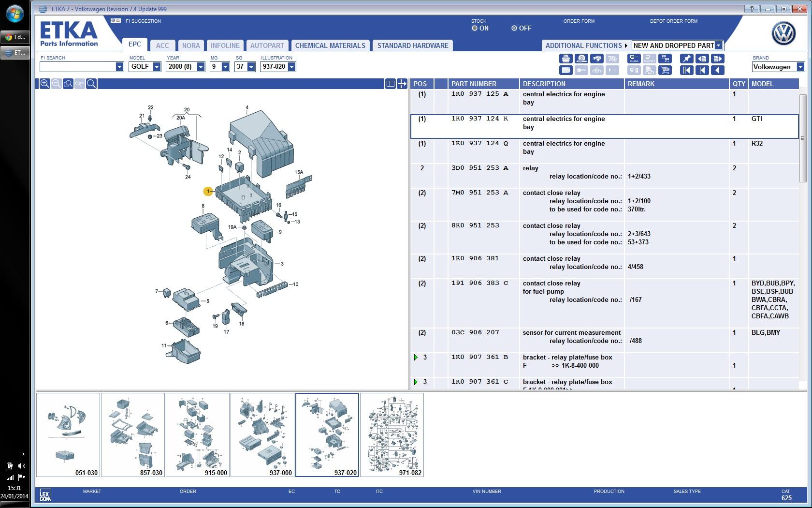Screen dimensions: 812x508
Task: Click the printer icon in the toolbar
Action: [x=565, y=59]
